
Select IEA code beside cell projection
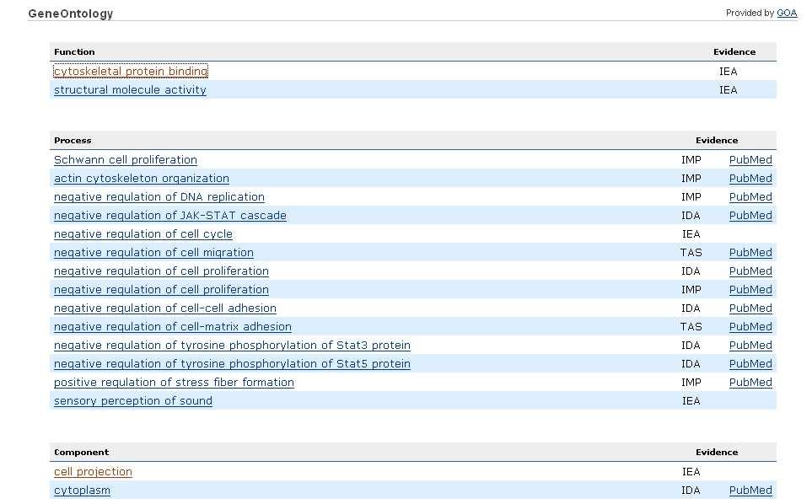(691, 472)
